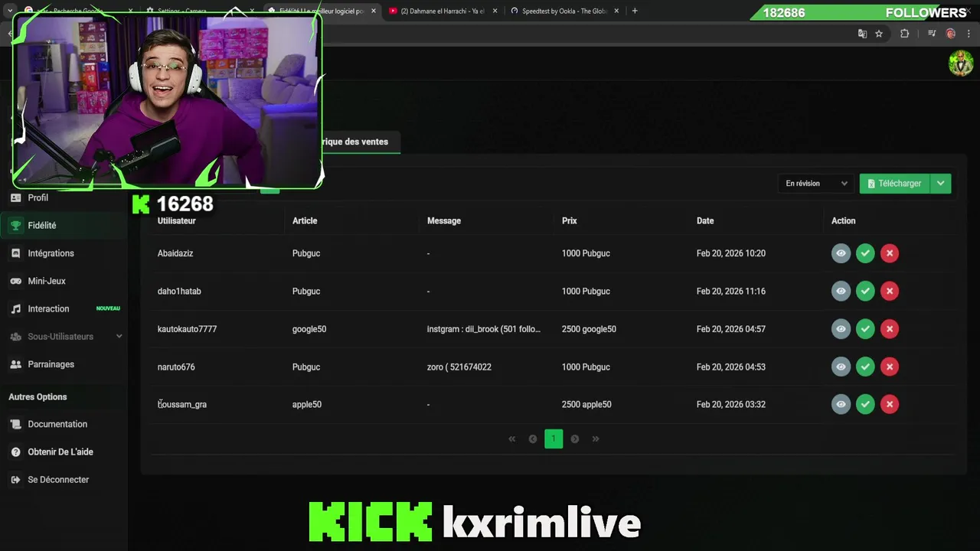980x551 pixels.
Task: View details of daho1hatab's request
Action: tap(841, 291)
